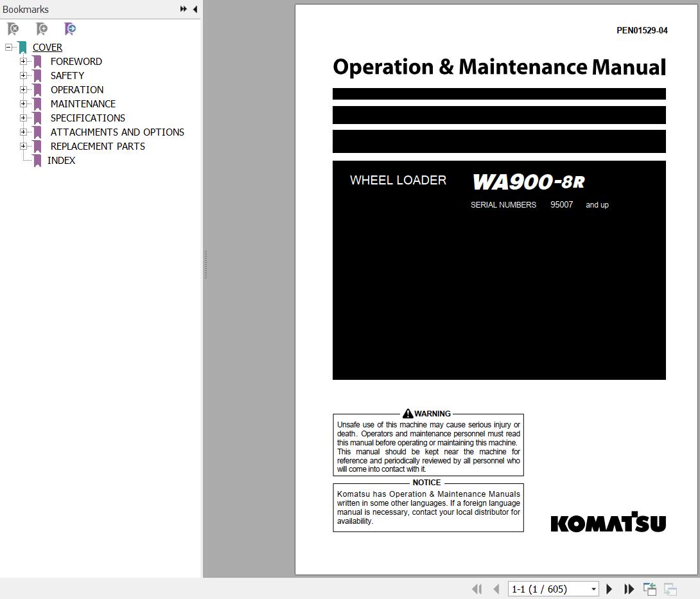This screenshot has width=700, height=599.
Task: Click the purple icon beside SAFETY
Action: tap(37, 76)
